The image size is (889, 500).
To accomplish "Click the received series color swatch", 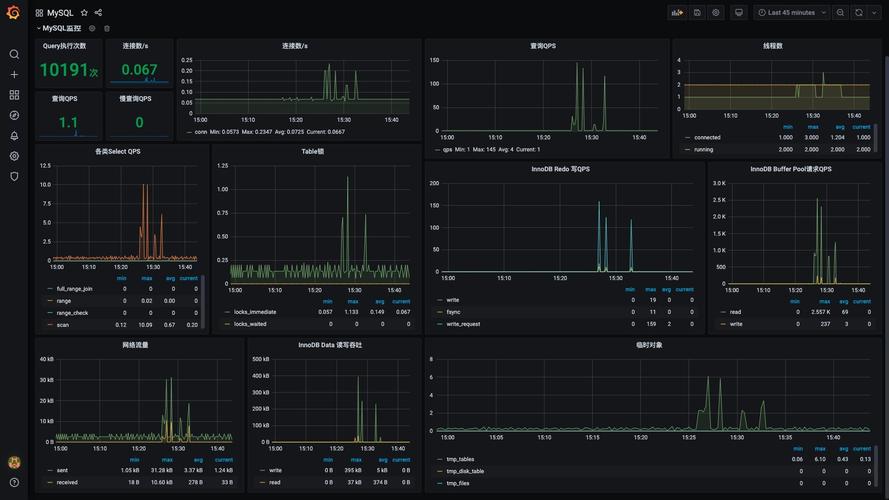I will pyautogui.click(x=49, y=482).
